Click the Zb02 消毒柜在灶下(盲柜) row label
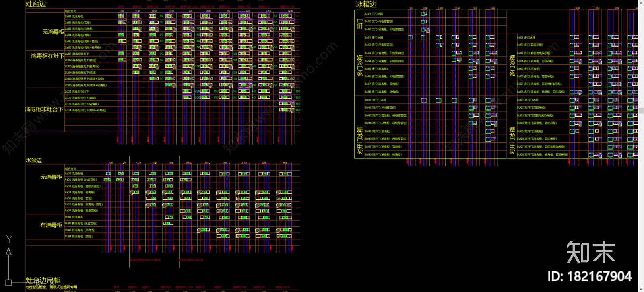Image resolution: width=644 pixels, height=292 pixels. [x=80, y=60]
